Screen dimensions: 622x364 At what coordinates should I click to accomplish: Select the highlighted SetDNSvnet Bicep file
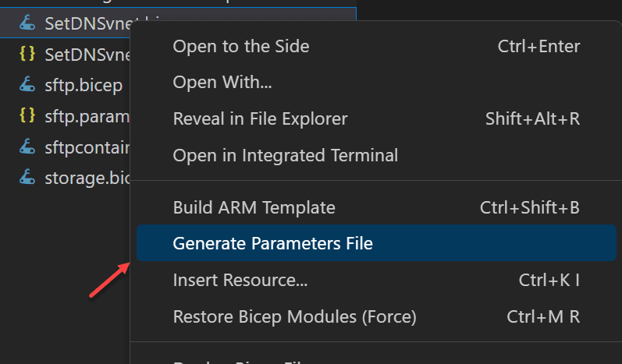tap(87, 23)
